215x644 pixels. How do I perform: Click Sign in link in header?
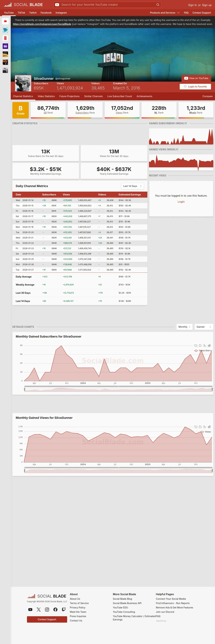[x=192, y=5]
